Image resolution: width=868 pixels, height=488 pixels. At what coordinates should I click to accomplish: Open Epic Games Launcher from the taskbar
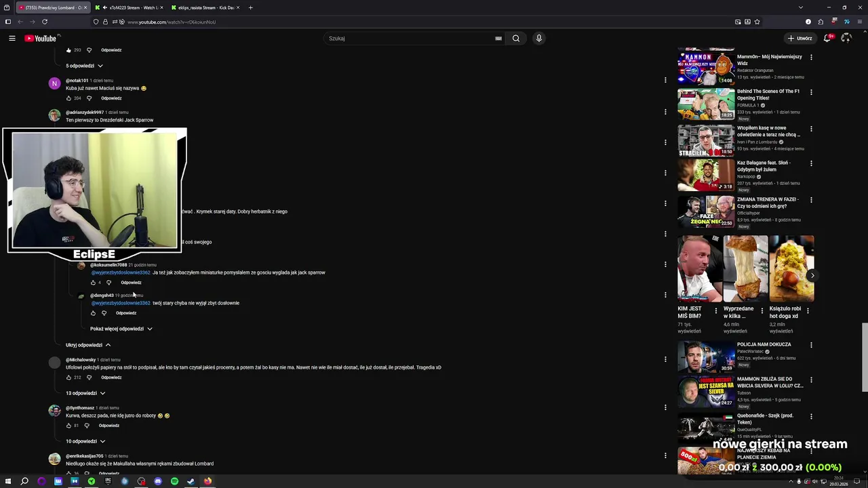pyautogui.click(x=108, y=481)
